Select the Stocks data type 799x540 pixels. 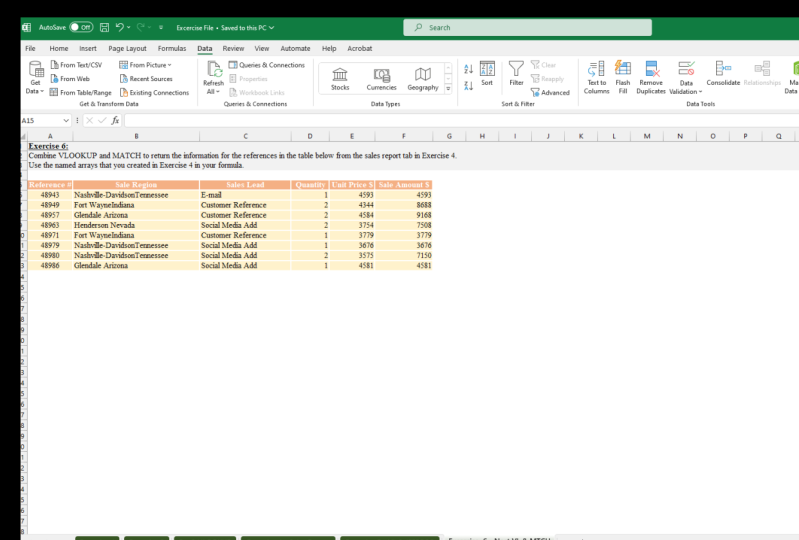coord(340,79)
